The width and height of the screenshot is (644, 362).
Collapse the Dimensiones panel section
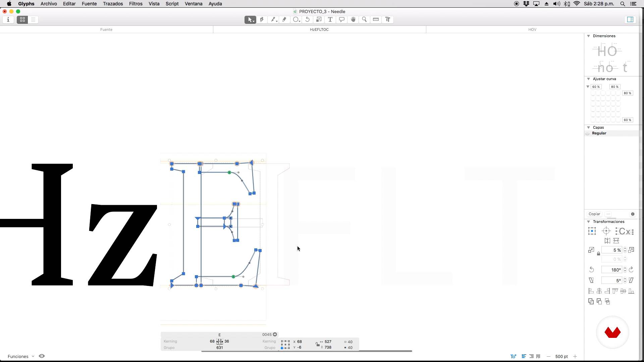tap(588, 36)
